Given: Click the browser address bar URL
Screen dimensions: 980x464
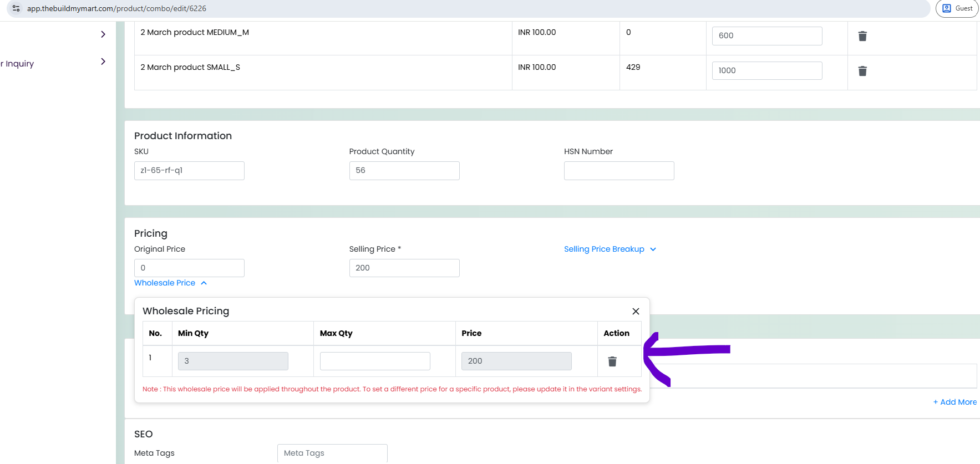Looking at the screenshot, I should [x=116, y=8].
